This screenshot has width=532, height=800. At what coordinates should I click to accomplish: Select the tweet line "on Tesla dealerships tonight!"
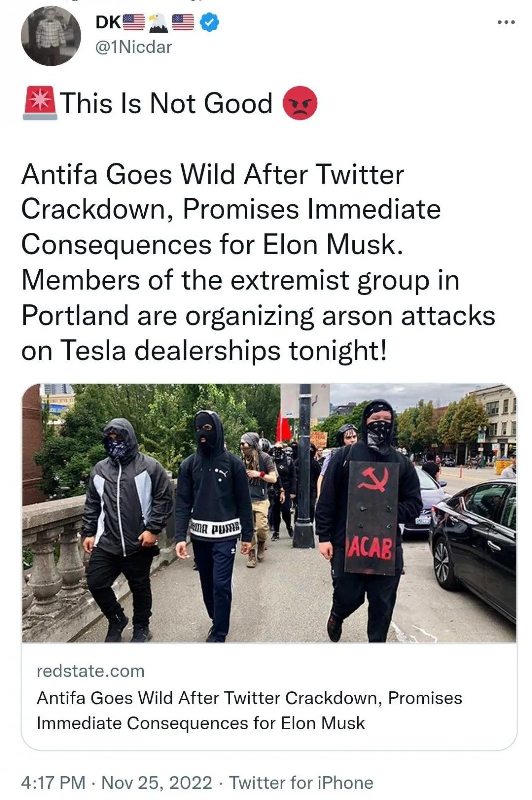[x=204, y=350]
